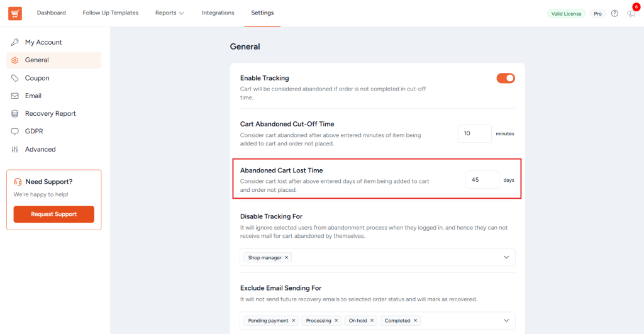Click the Cart Abandoned Cut-Off minutes field
Screen dimensions: 644x334
point(474,133)
